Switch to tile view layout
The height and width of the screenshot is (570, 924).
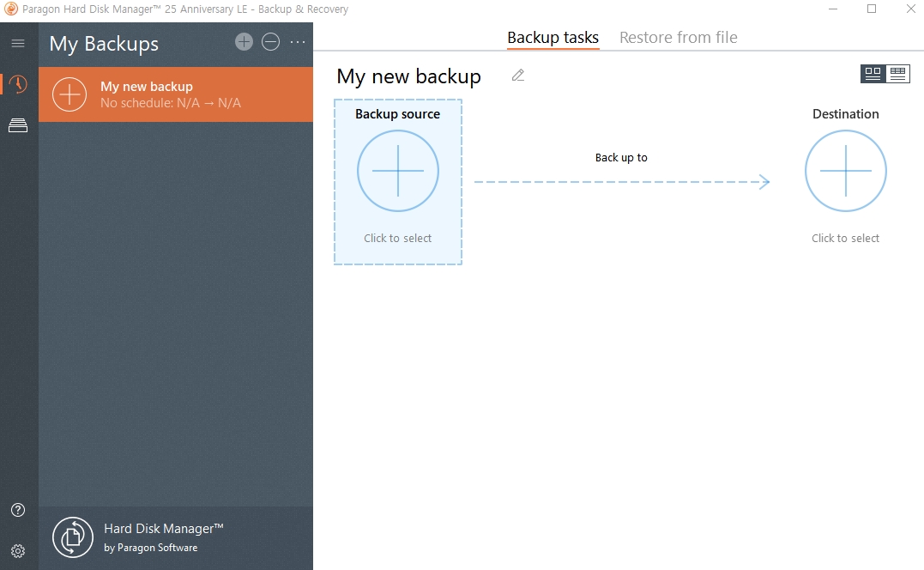873,74
